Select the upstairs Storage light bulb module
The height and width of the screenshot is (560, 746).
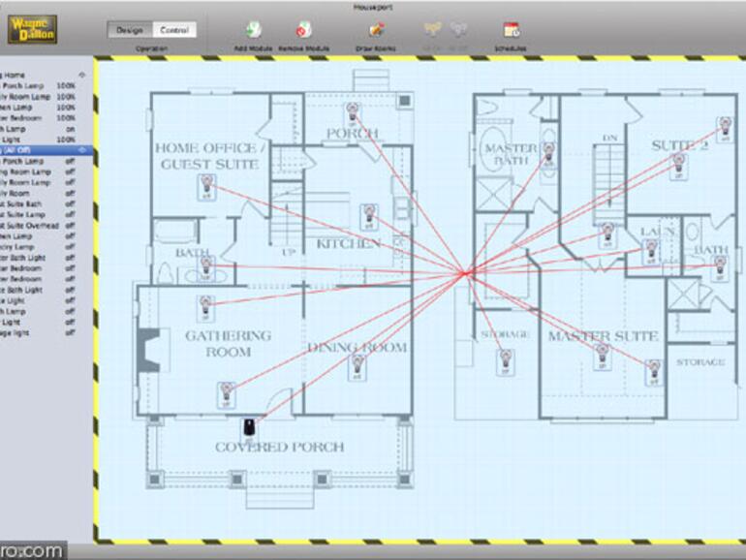coord(506,361)
